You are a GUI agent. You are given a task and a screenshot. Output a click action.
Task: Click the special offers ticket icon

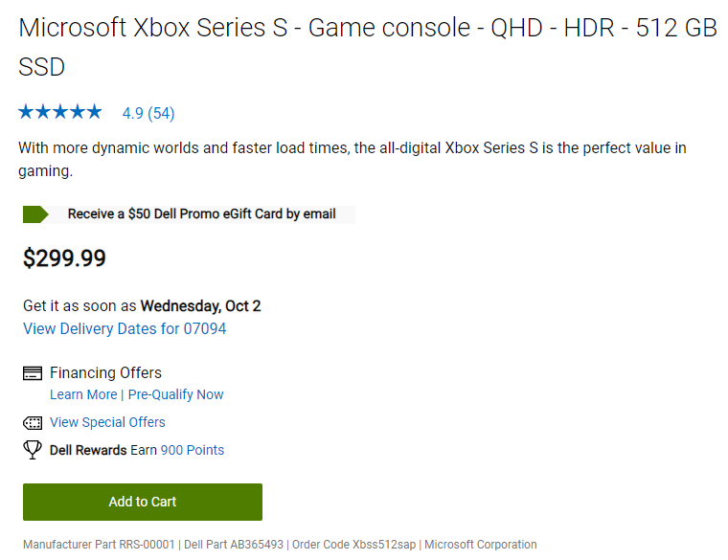pos(33,422)
